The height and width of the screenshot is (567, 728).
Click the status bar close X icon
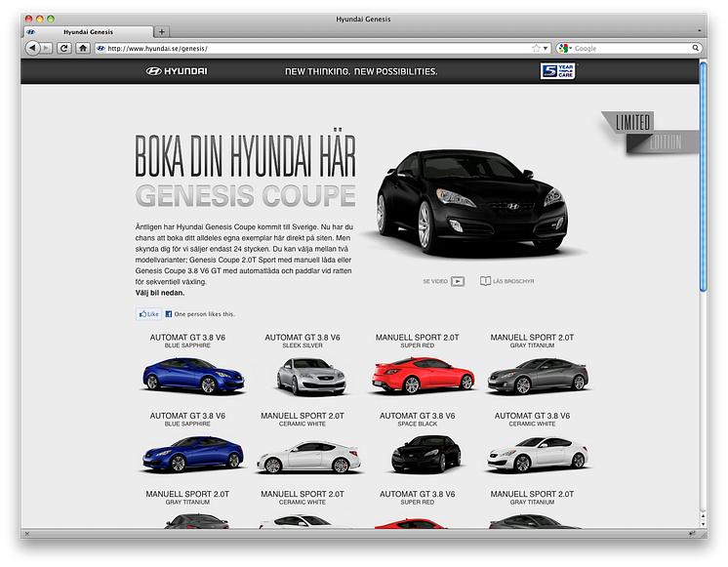pyautogui.click(x=27, y=534)
